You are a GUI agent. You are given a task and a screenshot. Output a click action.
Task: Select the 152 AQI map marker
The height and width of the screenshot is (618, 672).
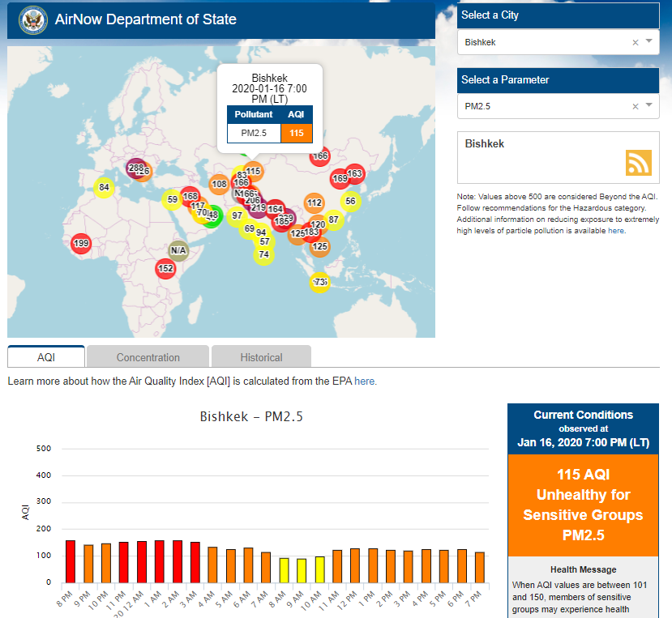coord(165,269)
